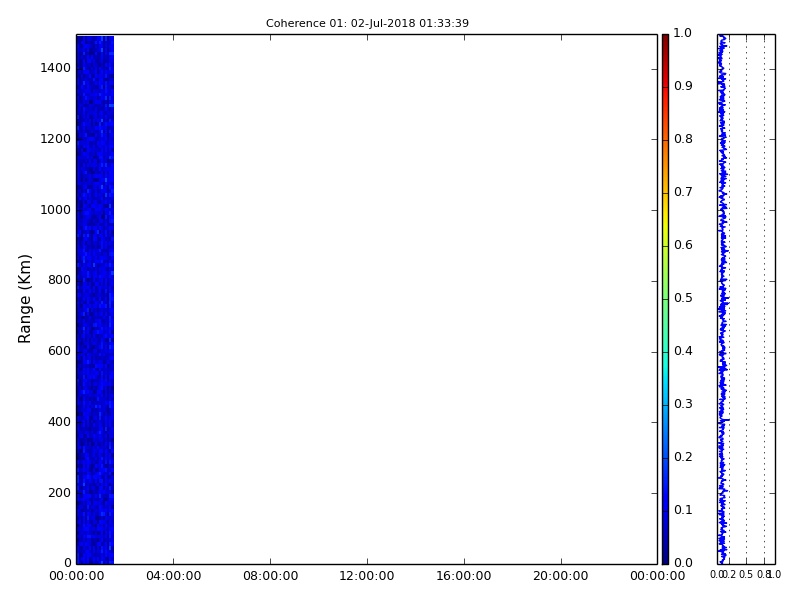The height and width of the screenshot is (600, 800).
Task: Click the 0.4 colorbar tick label
Action: [x=683, y=351]
